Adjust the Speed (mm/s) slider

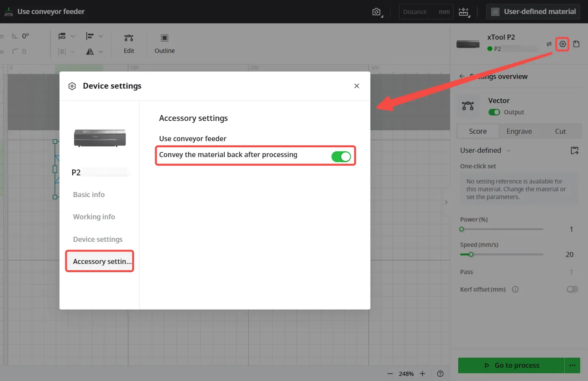click(x=502, y=254)
